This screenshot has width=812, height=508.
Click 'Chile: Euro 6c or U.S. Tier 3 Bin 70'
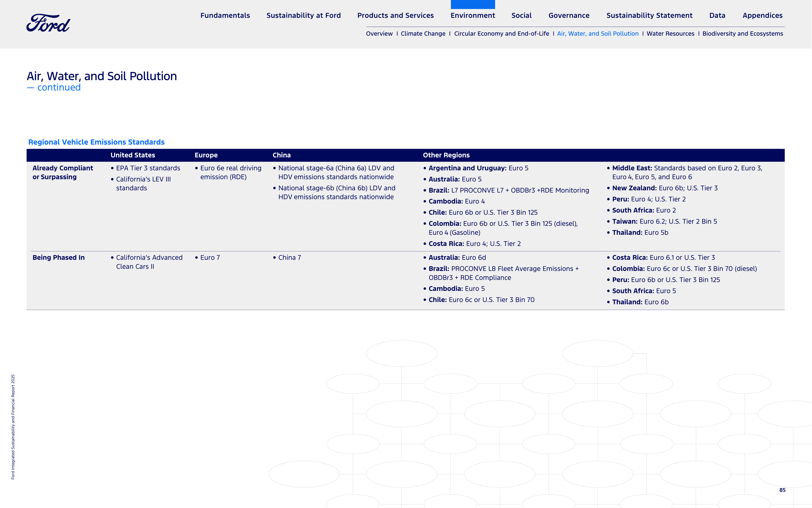pos(481,300)
